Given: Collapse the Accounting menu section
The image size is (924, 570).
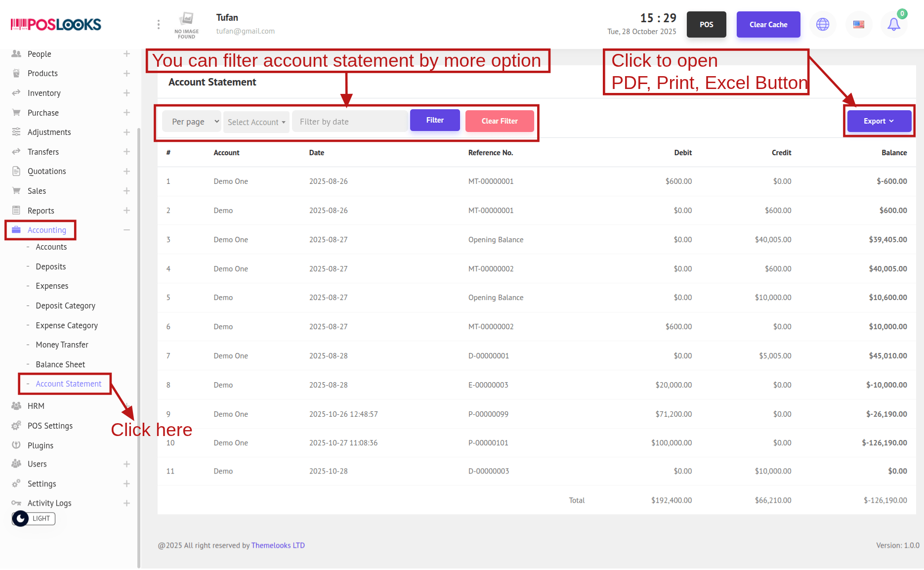Looking at the screenshot, I should coord(126,230).
